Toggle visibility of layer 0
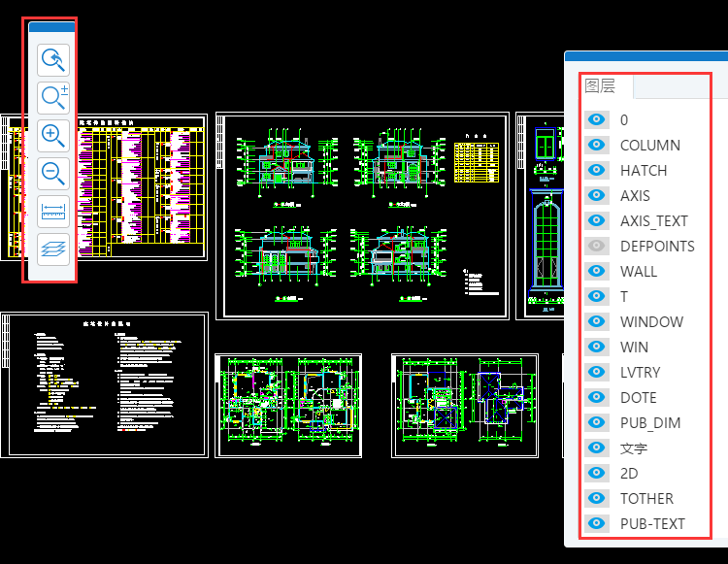Image resolution: width=728 pixels, height=564 pixels. click(597, 119)
